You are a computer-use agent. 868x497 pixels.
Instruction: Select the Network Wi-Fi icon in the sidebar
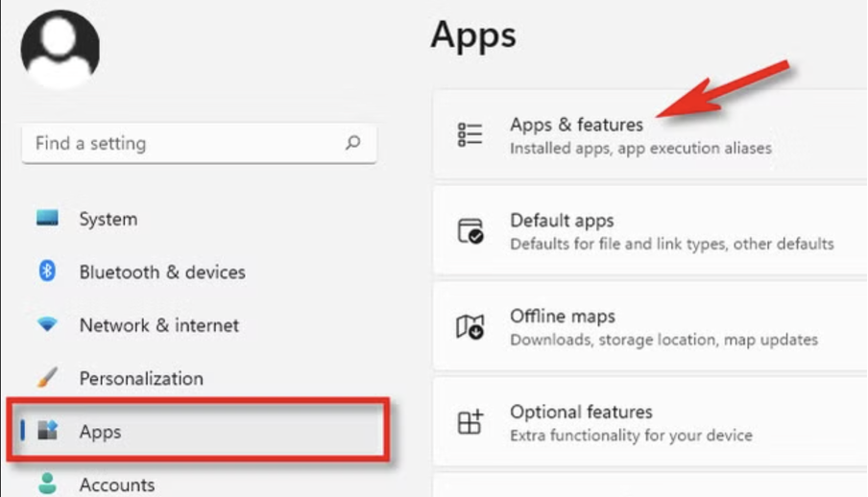point(47,325)
